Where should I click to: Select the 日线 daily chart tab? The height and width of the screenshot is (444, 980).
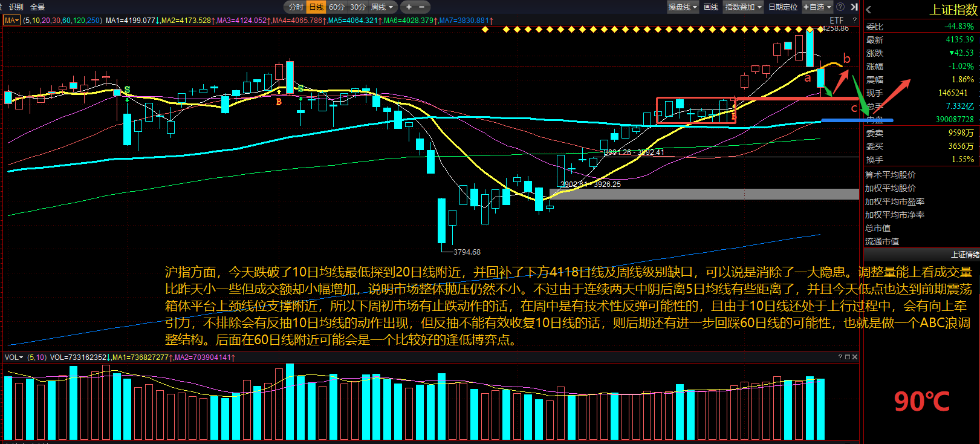(x=316, y=7)
